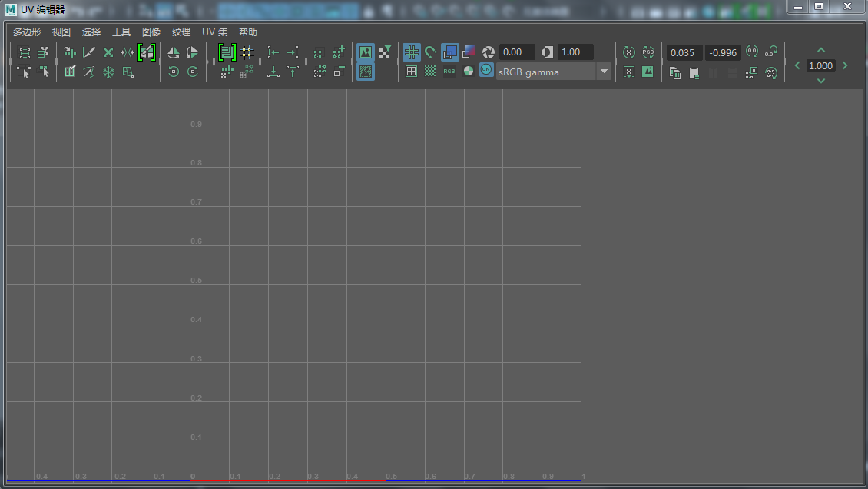Viewport: 868px width, 489px height.
Task: Click the half-circle gamma icon
Action: click(547, 52)
